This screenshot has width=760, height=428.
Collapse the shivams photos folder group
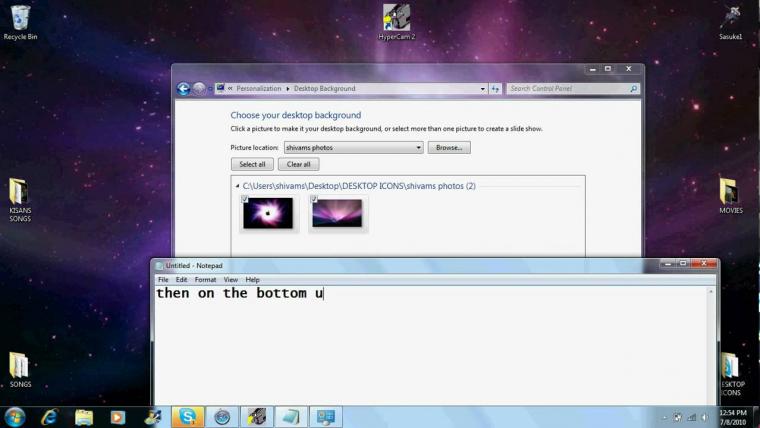tap(237, 186)
